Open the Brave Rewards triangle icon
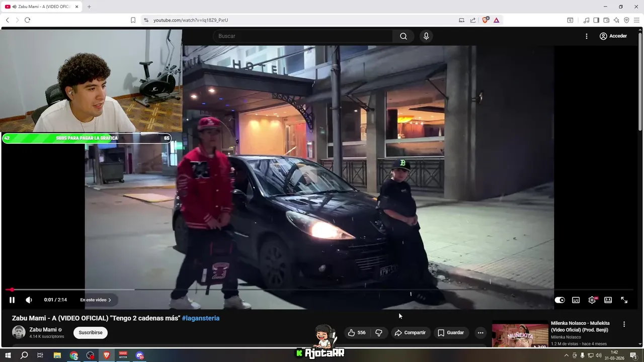This screenshot has height=362, width=644. [496, 20]
